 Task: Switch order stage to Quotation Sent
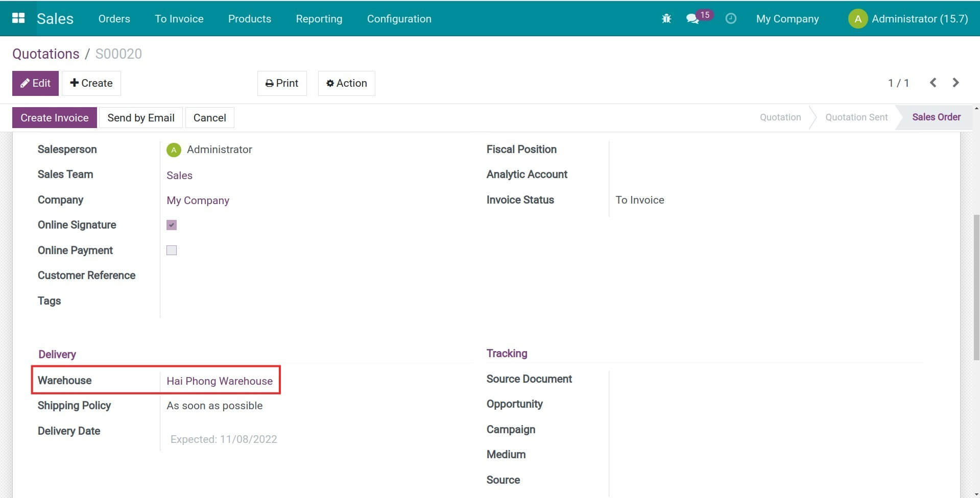856,117
